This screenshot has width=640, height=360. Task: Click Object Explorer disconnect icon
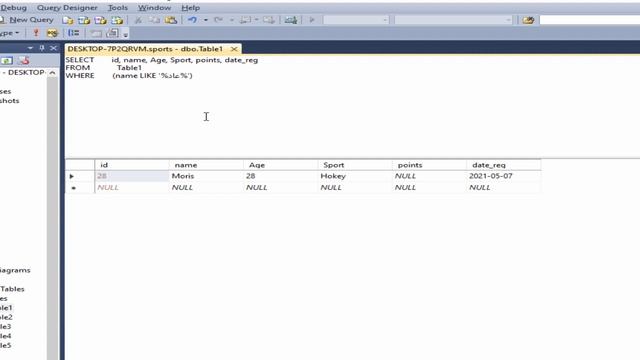click(24, 61)
